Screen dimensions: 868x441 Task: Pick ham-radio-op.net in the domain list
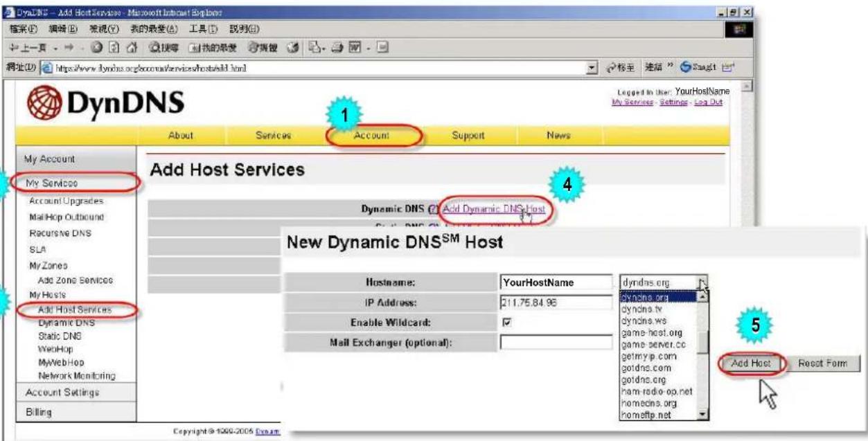[657, 391]
